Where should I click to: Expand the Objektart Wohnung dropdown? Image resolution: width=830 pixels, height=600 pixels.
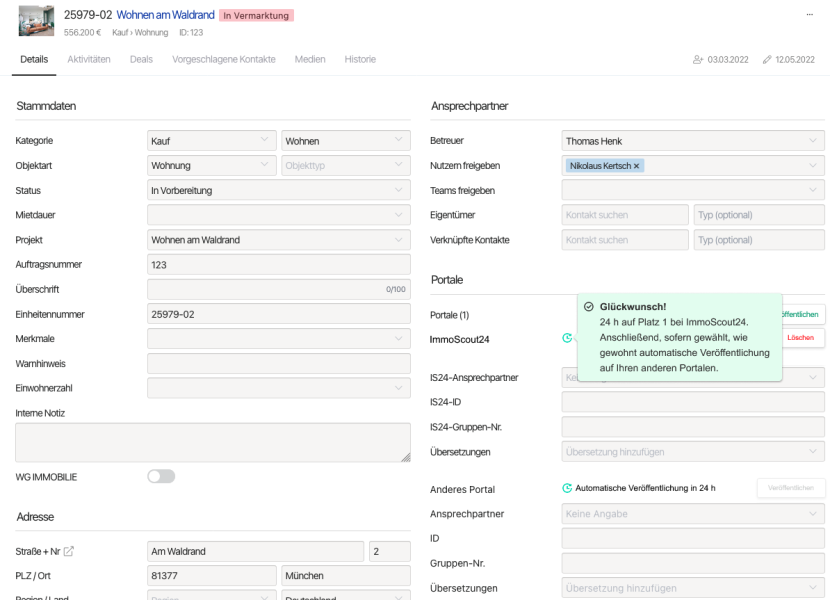212,165
